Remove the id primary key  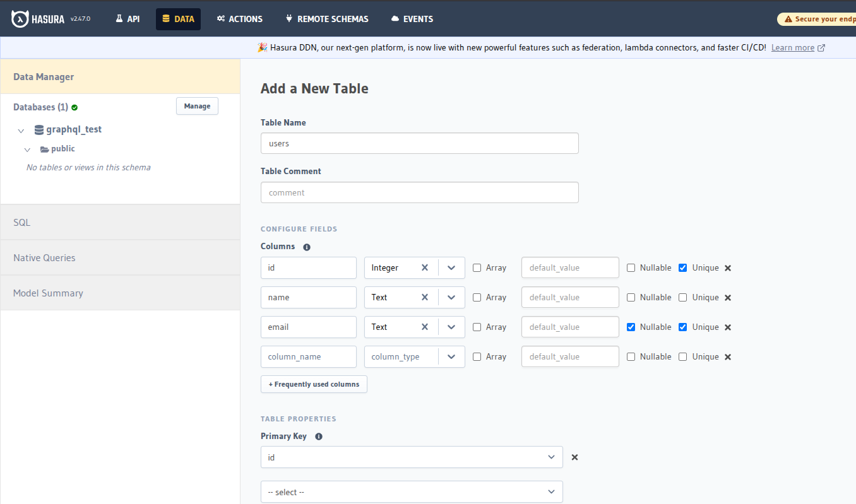(574, 457)
